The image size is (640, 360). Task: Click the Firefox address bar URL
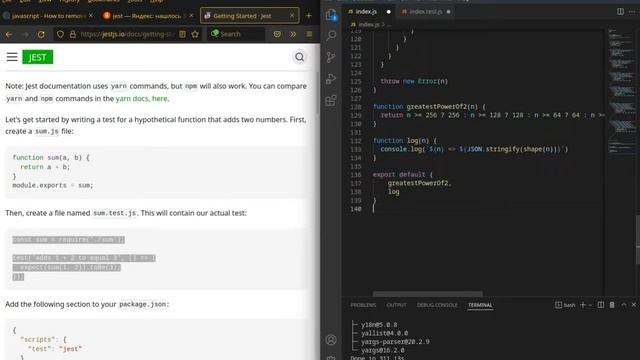point(128,34)
